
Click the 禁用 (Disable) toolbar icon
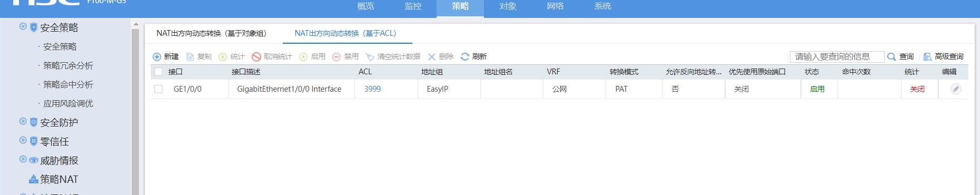click(x=336, y=57)
